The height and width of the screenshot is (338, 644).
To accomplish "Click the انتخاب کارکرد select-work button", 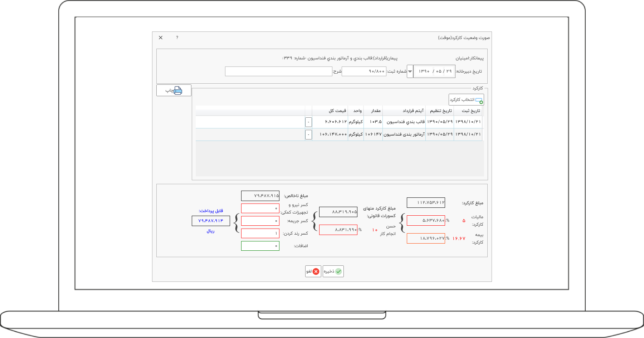I will [x=466, y=100].
